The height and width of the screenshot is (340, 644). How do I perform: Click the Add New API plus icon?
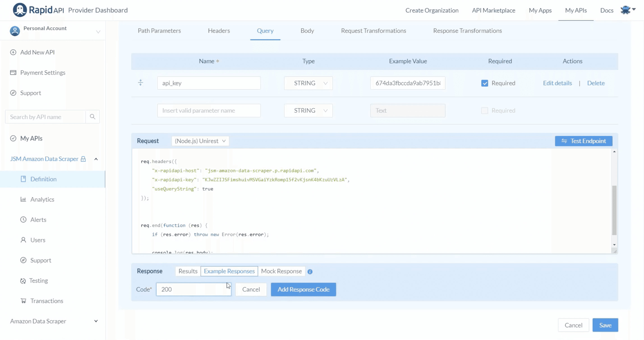tap(13, 52)
